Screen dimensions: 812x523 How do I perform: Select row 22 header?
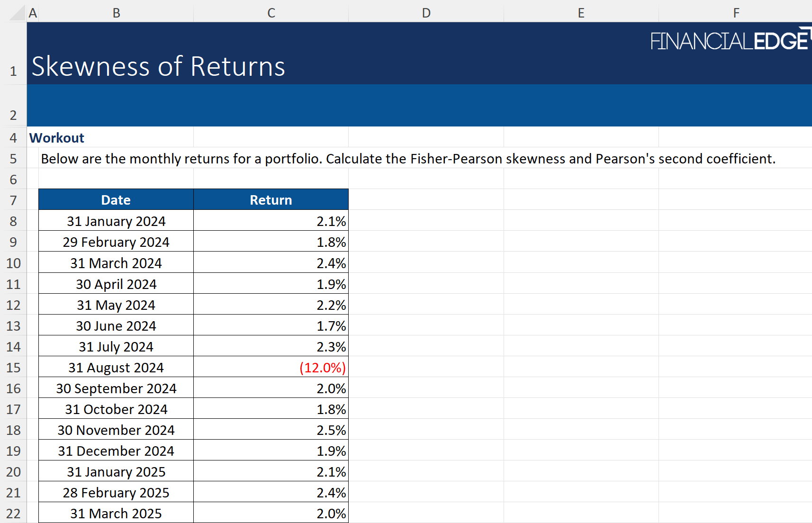point(13,514)
